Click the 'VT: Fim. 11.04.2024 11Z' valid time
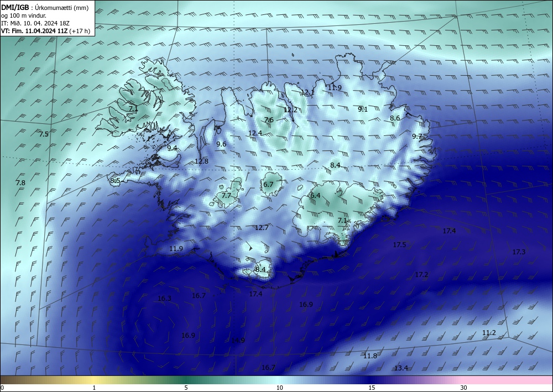The height and width of the screenshot is (392, 553). point(34,31)
